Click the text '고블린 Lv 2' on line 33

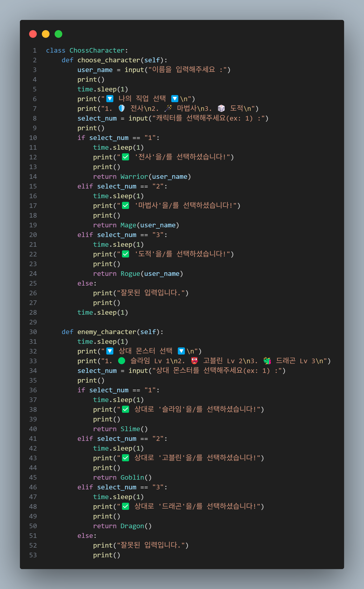point(223,361)
